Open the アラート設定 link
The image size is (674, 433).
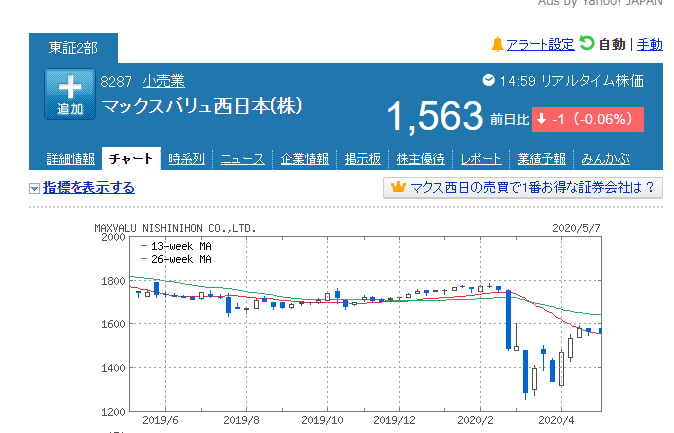(x=540, y=45)
